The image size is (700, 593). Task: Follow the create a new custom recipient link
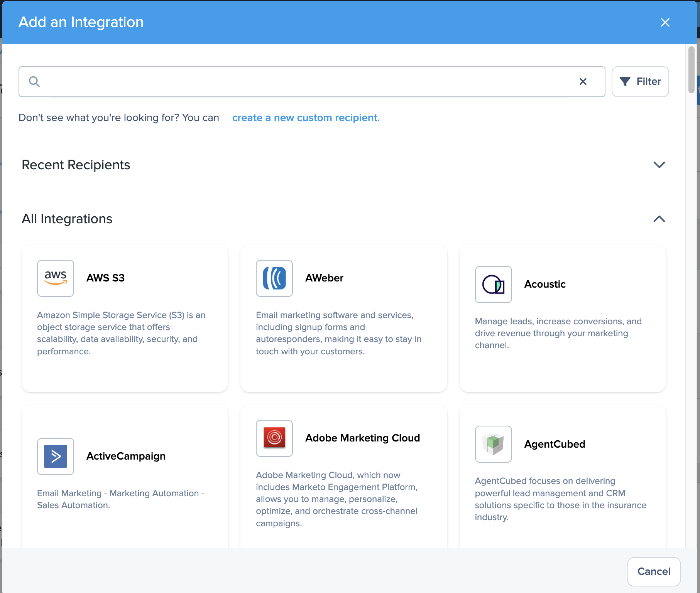click(306, 118)
